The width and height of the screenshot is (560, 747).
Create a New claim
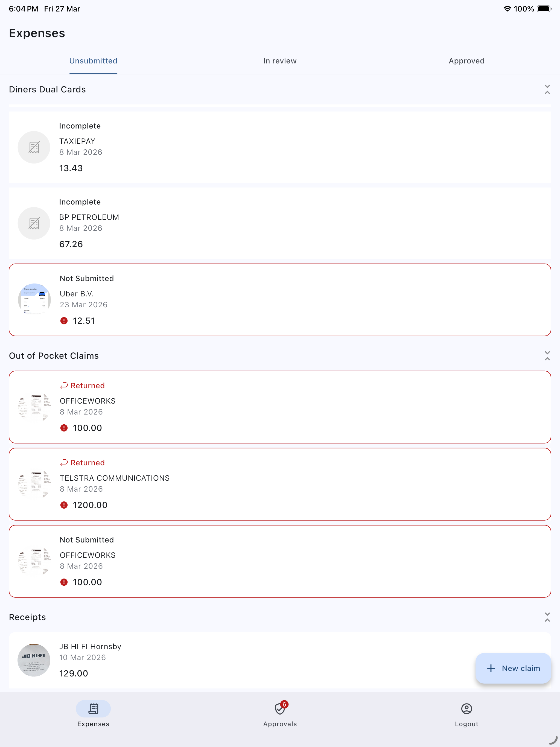(513, 668)
